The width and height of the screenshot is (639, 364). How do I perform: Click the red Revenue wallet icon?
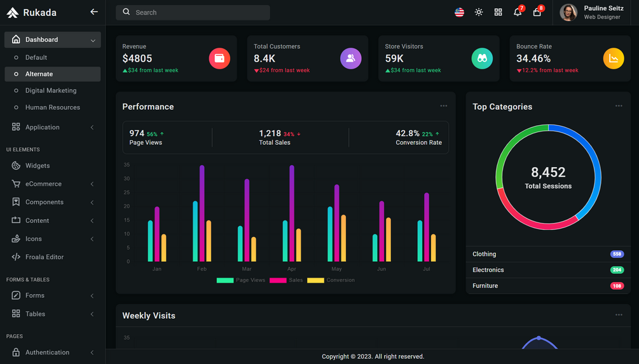pyautogui.click(x=219, y=58)
